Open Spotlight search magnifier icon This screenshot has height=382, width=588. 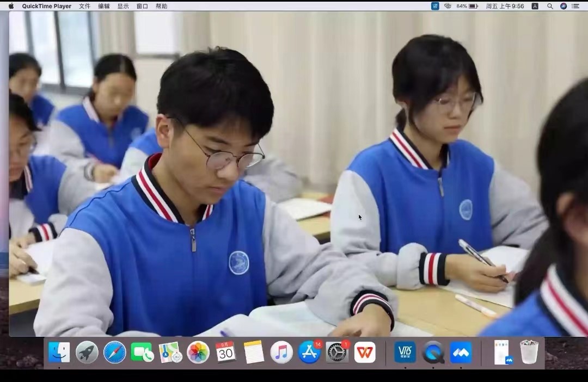550,6
